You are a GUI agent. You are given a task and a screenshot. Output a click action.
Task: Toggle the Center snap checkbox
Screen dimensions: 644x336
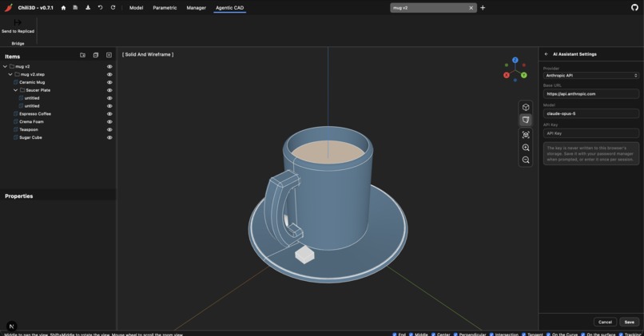click(433, 334)
